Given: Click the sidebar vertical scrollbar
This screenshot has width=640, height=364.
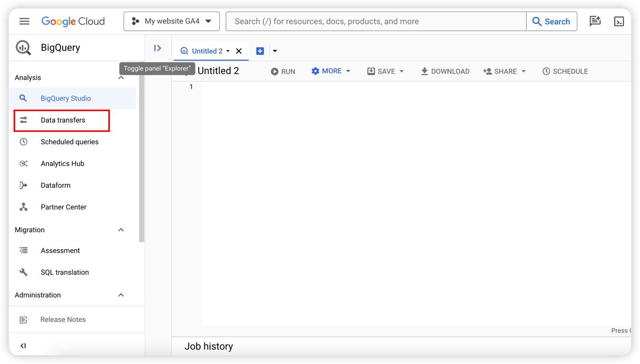Looking at the screenshot, I should pyautogui.click(x=142, y=160).
